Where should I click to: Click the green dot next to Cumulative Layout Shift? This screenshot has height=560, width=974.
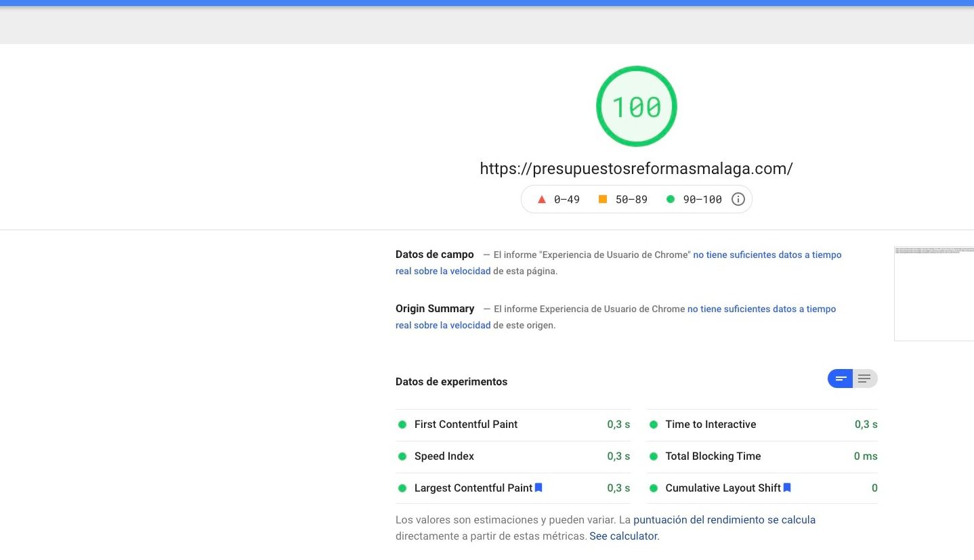pyautogui.click(x=654, y=488)
